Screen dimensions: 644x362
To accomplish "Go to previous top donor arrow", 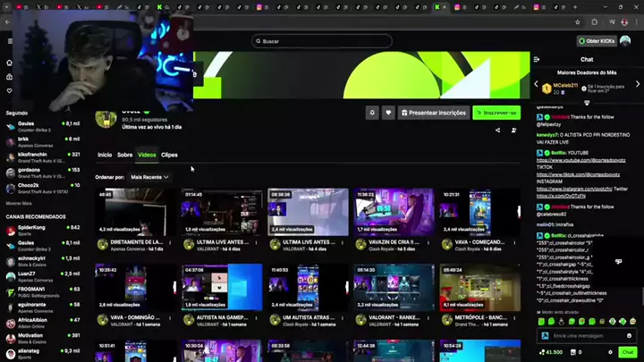I will pyautogui.click(x=537, y=86).
